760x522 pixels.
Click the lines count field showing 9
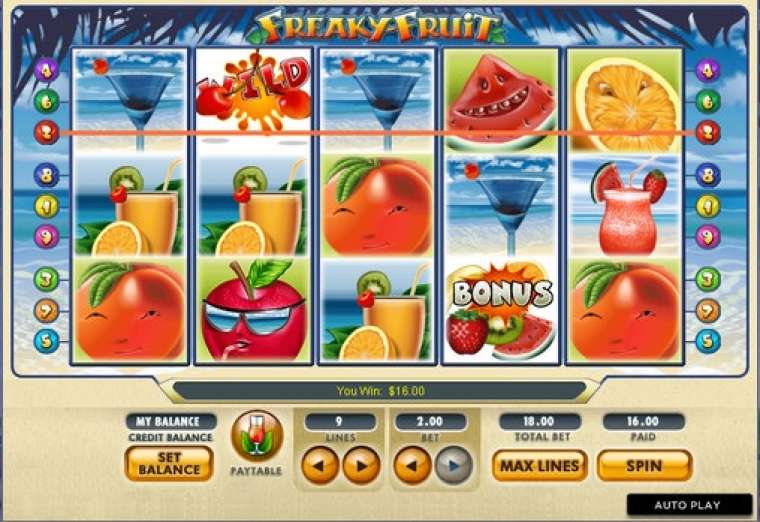[340, 421]
